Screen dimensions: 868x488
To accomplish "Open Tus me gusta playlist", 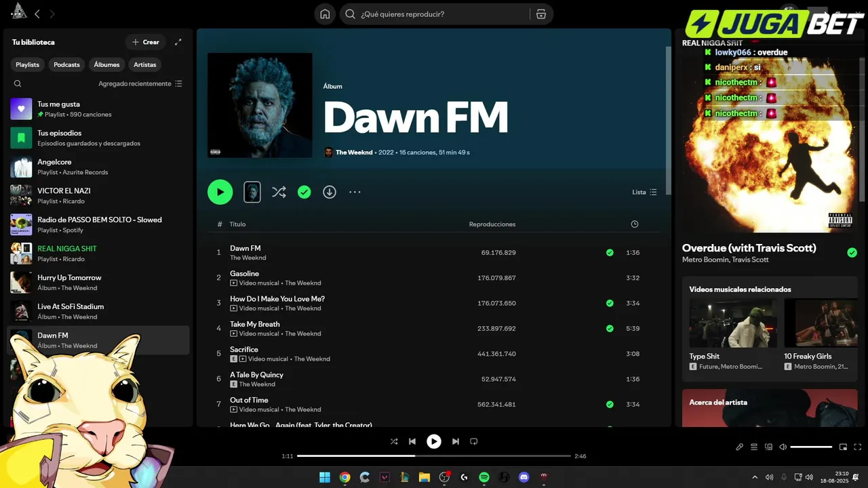I will coord(98,109).
